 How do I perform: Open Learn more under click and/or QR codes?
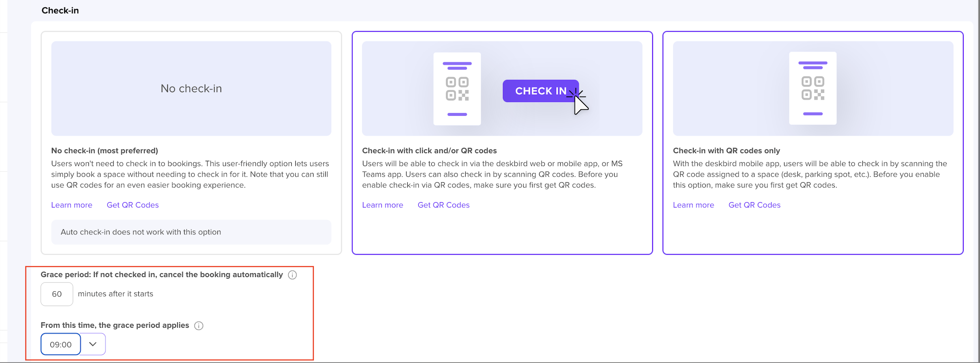pyautogui.click(x=383, y=205)
